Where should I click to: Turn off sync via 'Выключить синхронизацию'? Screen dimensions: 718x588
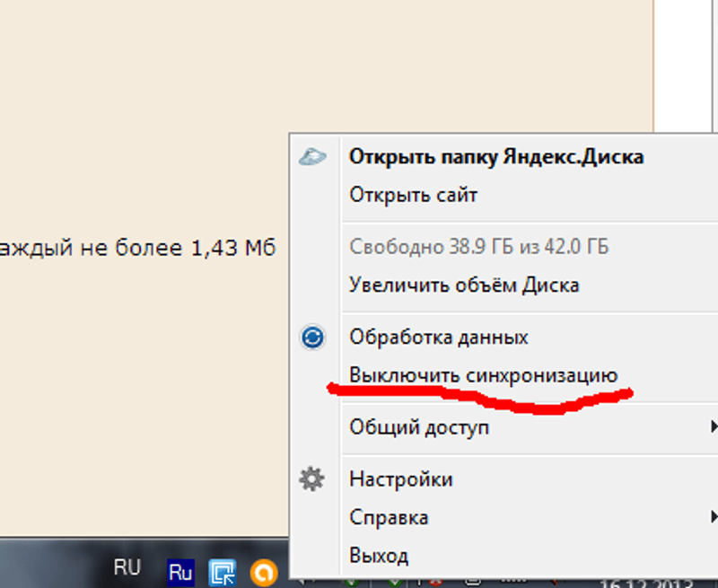[484, 375]
